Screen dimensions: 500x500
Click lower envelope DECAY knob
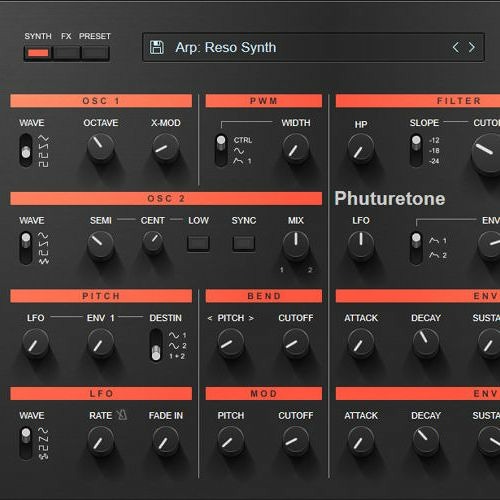pos(426,440)
